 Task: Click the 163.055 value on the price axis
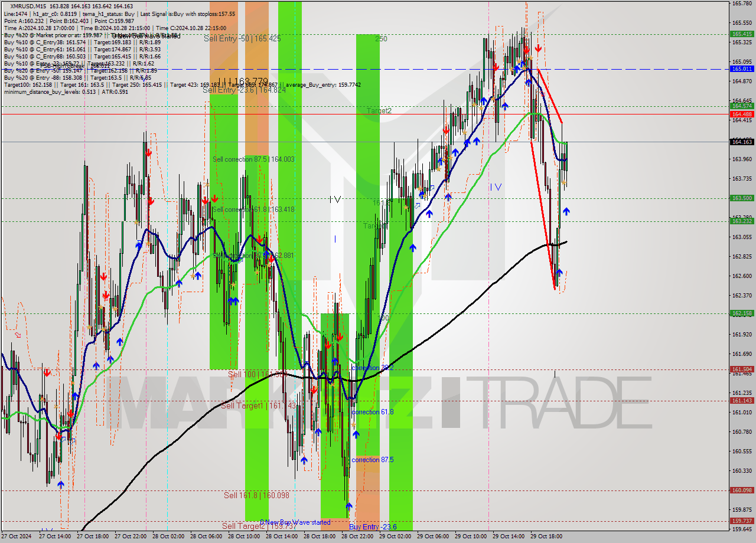click(x=742, y=237)
